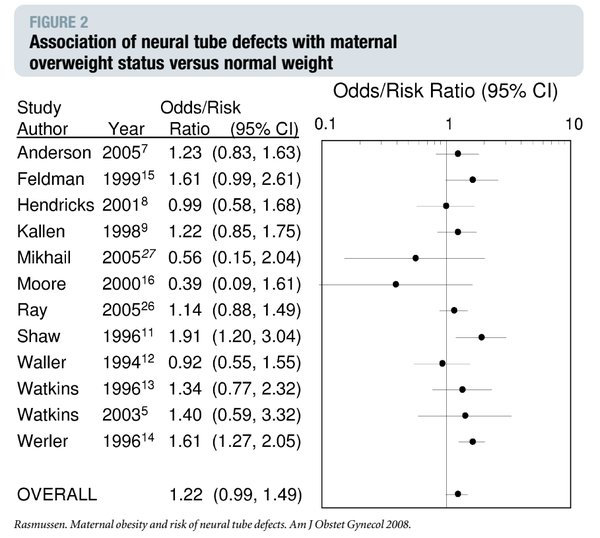Click the axis tick label 10
This screenshot has width=600, height=538.
coord(573,124)
